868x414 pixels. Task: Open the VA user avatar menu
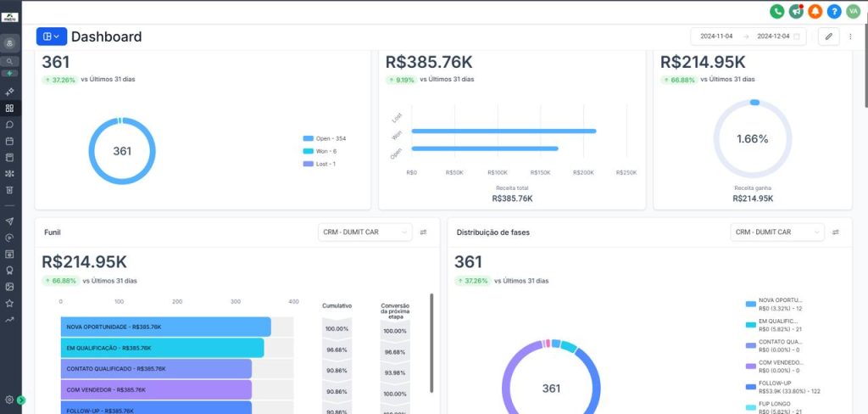853,11
